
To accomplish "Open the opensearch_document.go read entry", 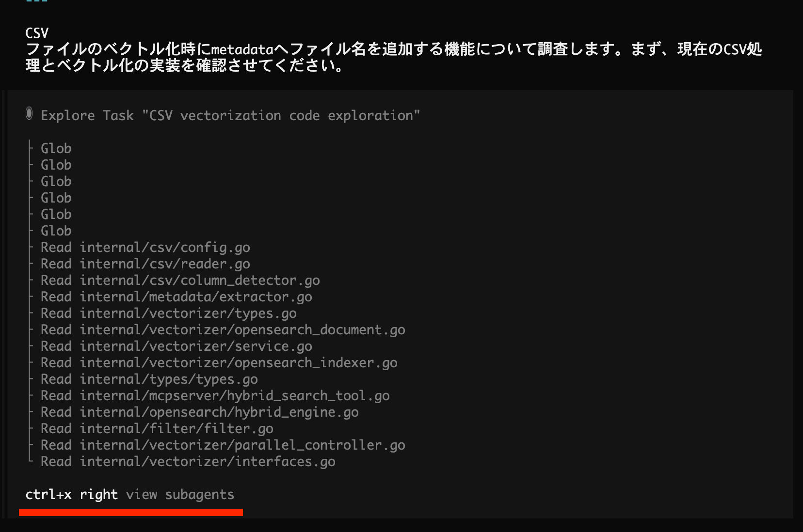I will (223, 329).
